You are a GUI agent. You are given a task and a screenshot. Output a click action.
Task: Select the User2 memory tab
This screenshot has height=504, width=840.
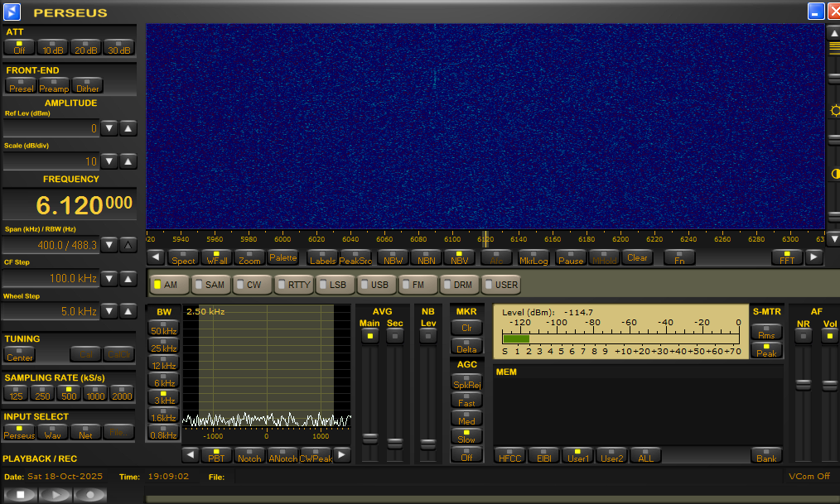pyautogui.click(x=611, y=455)
